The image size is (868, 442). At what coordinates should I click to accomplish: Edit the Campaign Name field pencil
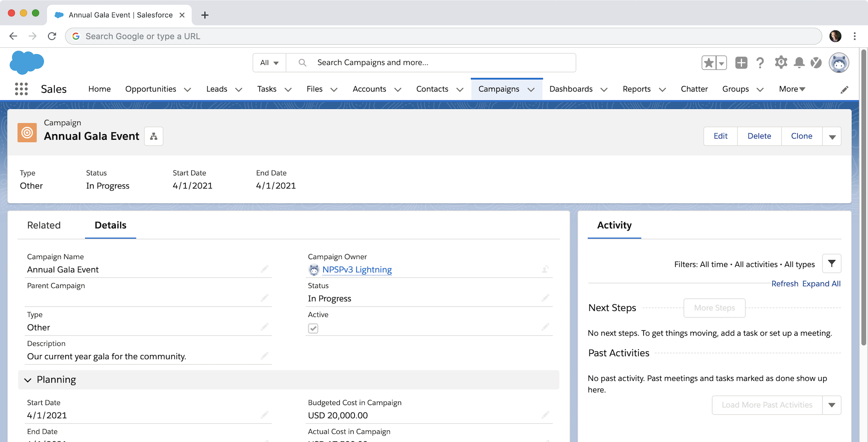click(264, 269)
